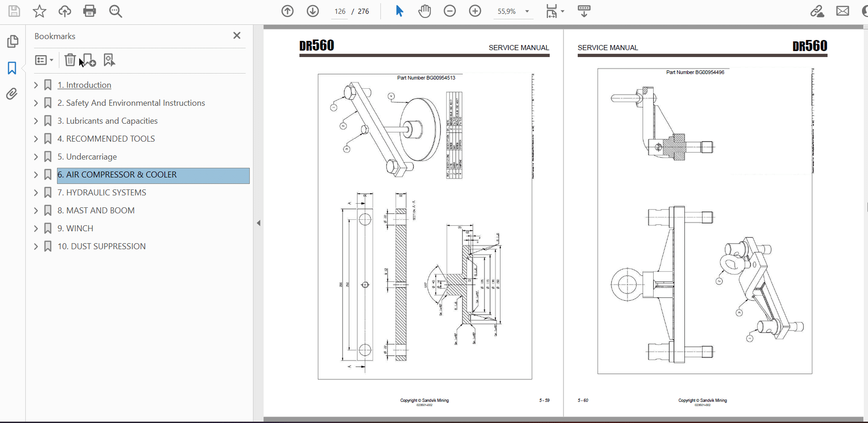Click the Zoom in plus button
Screen dimensions: 868x423
pyautogui.click(x=475, y=11)
